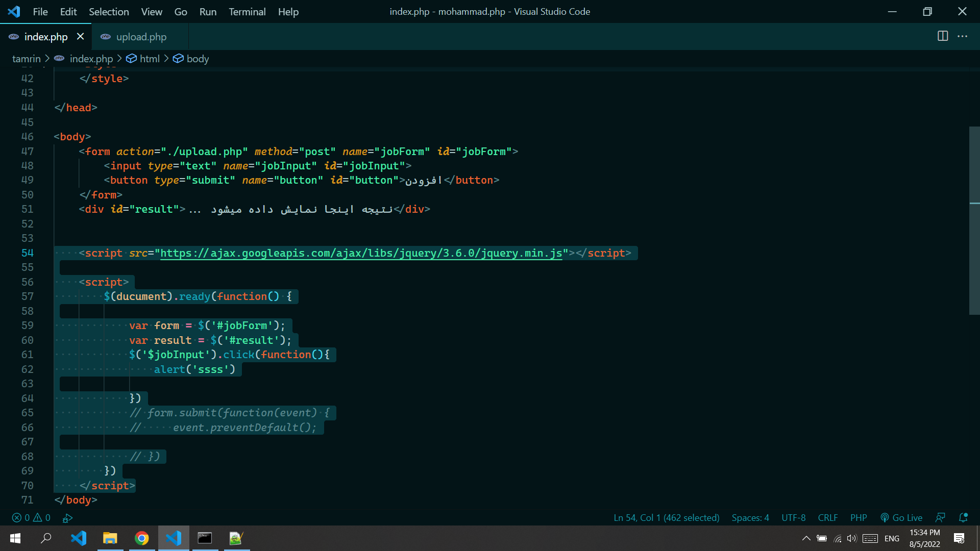The width and height of the screenshot is (980, 551).
Task: Open network settings from tray
Action: (x=838, y=538)
